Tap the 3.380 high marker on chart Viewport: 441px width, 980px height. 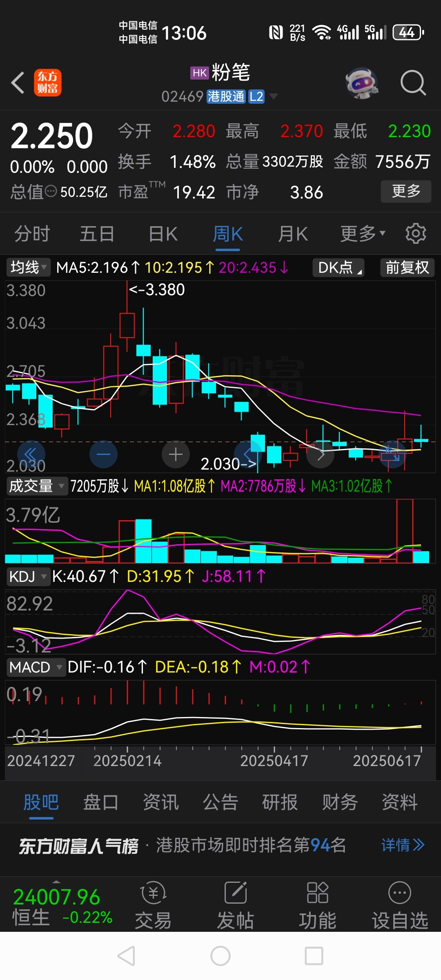[157, 290]
